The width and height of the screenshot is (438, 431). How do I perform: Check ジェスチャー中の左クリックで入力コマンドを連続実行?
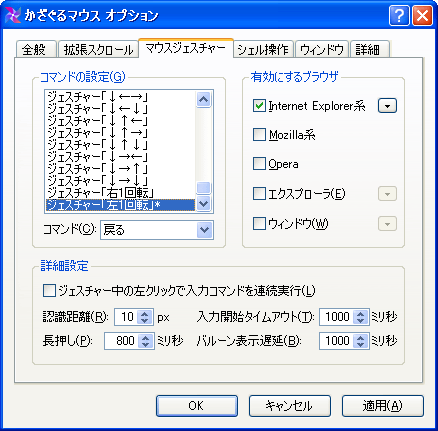(x=49, y=291)
